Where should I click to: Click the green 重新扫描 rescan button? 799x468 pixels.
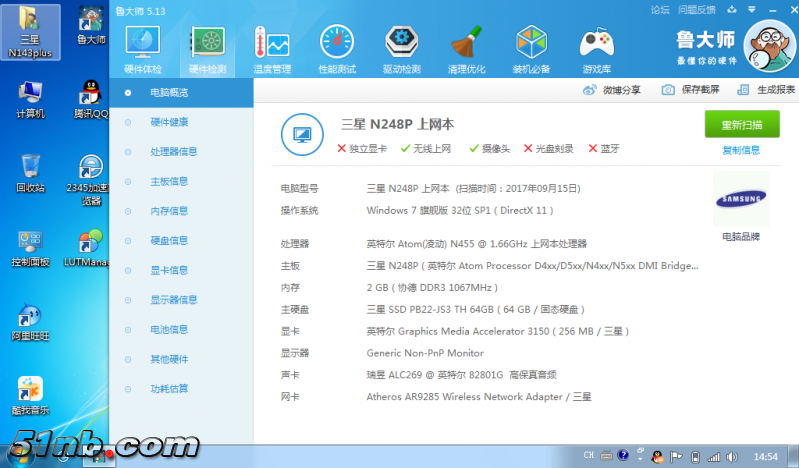point(741,125)
